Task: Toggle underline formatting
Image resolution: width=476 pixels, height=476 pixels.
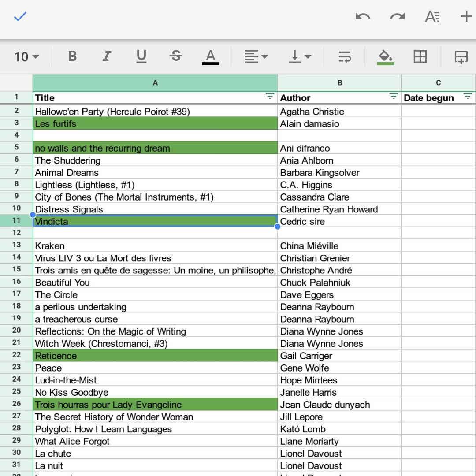Action: [141, 56]
